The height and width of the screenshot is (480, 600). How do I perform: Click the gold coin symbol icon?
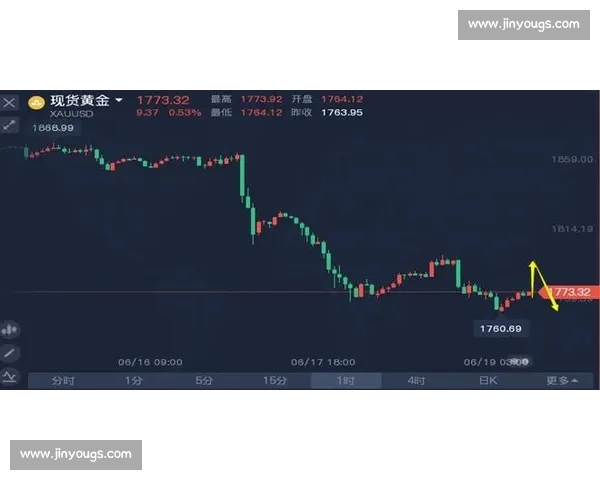tap(37, 103)
